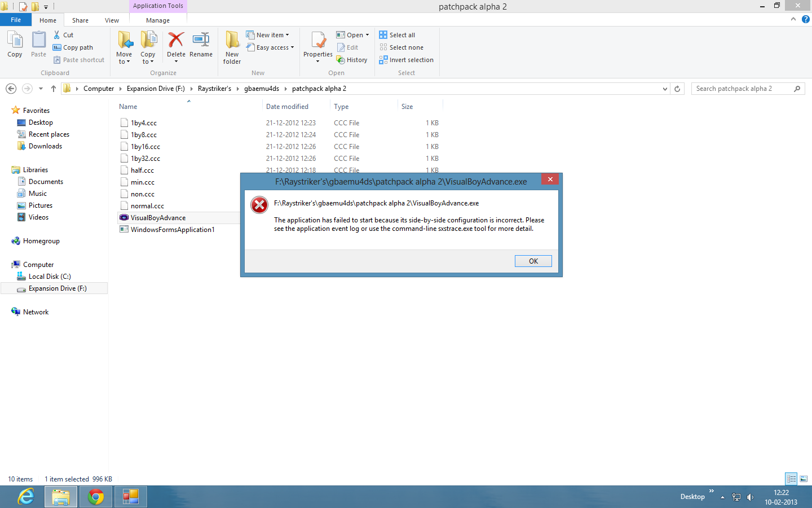Viewport: 812px width, 508px height.
Task: Select Network in navigation pane
Action: tap(36, 312)
